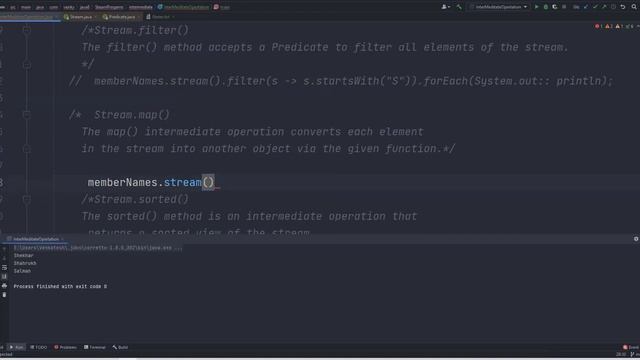Select the main method in breadcrumb bar
Screen dimensions: 640x360
(222, 7)
